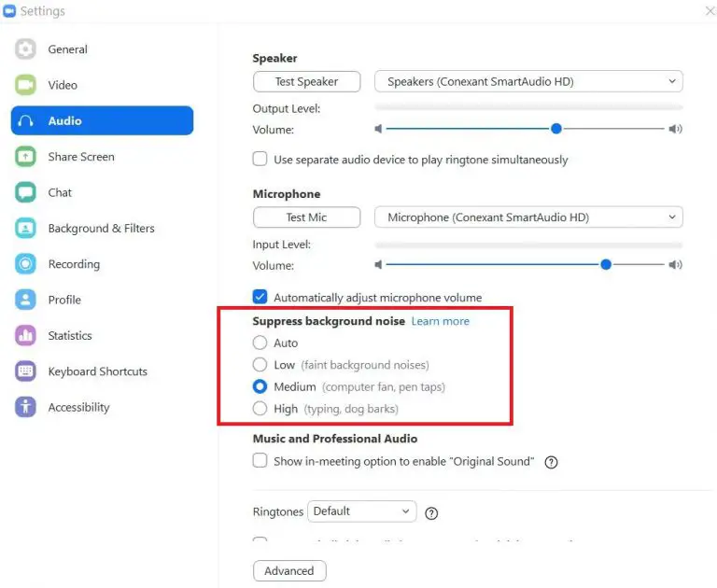This screenshot has width=717, height=588.
Task: Close the Settings window
Action: (710, 10)
